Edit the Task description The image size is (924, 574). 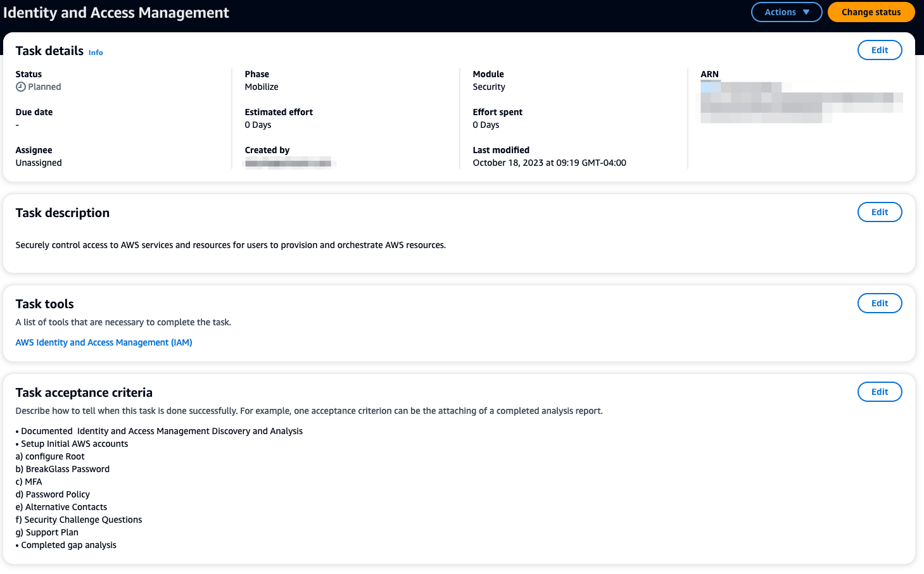[x=880, y=212]
